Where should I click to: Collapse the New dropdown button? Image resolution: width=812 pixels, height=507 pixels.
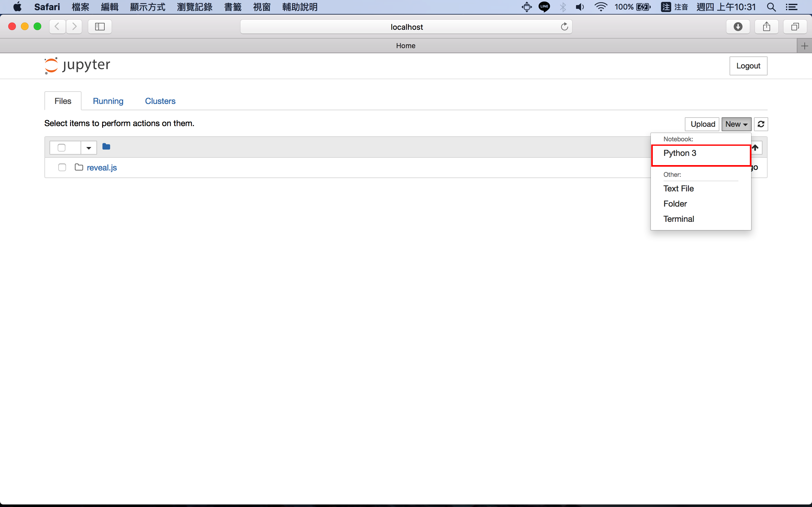point(736,124)
